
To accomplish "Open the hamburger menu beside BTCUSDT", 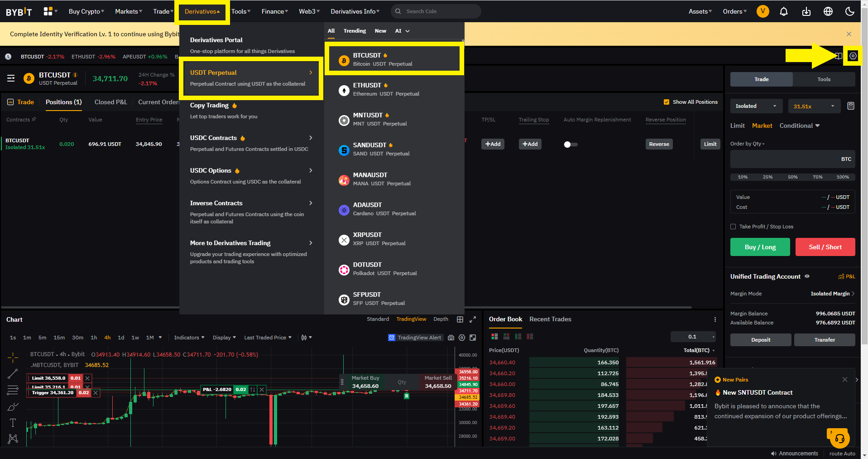I will click(x=11, y=78).
